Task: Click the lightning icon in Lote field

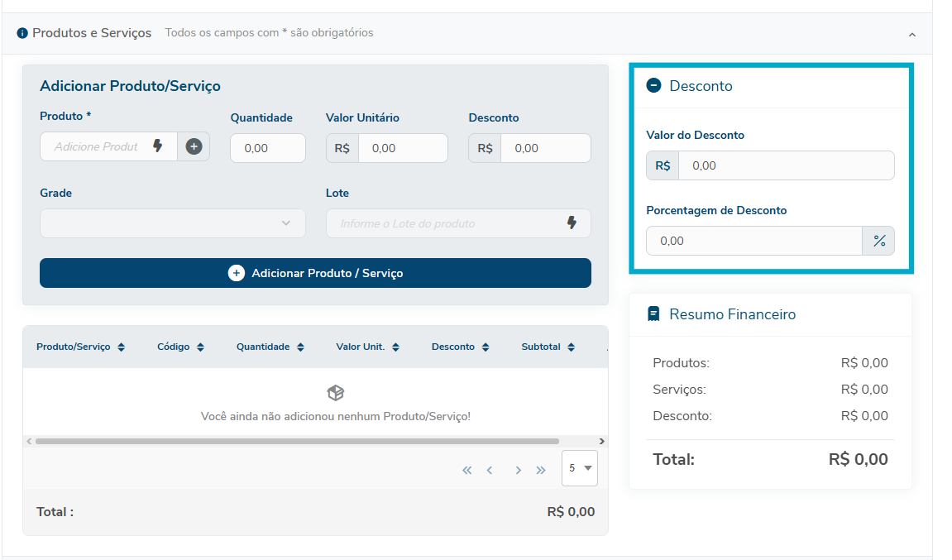Action: [x=572, y=223]
